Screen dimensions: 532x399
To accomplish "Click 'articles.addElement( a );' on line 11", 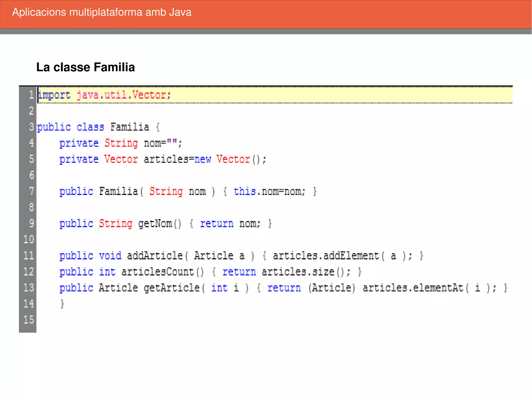I will (x=342, y=256).
